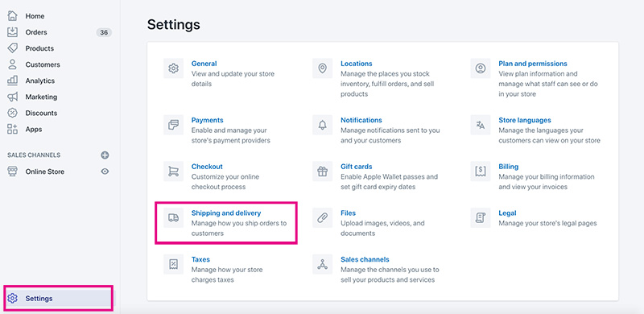Click the Notifications bell icon
Viewport: 644px width, 314px height.
click(x=323, y=125)
